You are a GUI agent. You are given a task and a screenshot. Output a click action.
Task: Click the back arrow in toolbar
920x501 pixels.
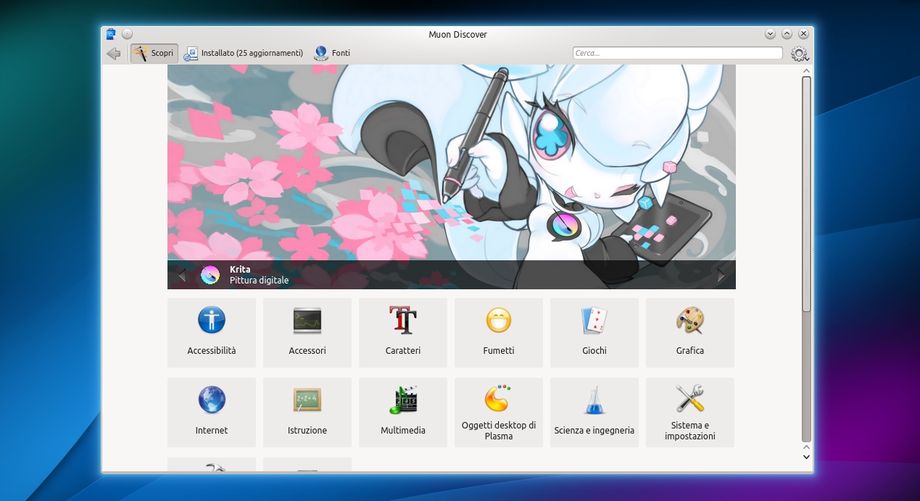click(x=114, y=53)
